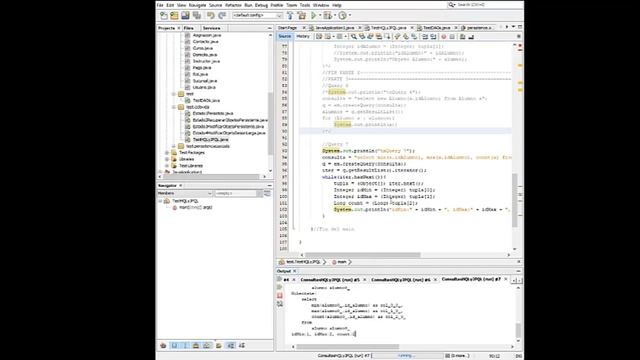The image size is (640, 360).
Task: Click the New File toolbar icon
Action: coord(164,16)
